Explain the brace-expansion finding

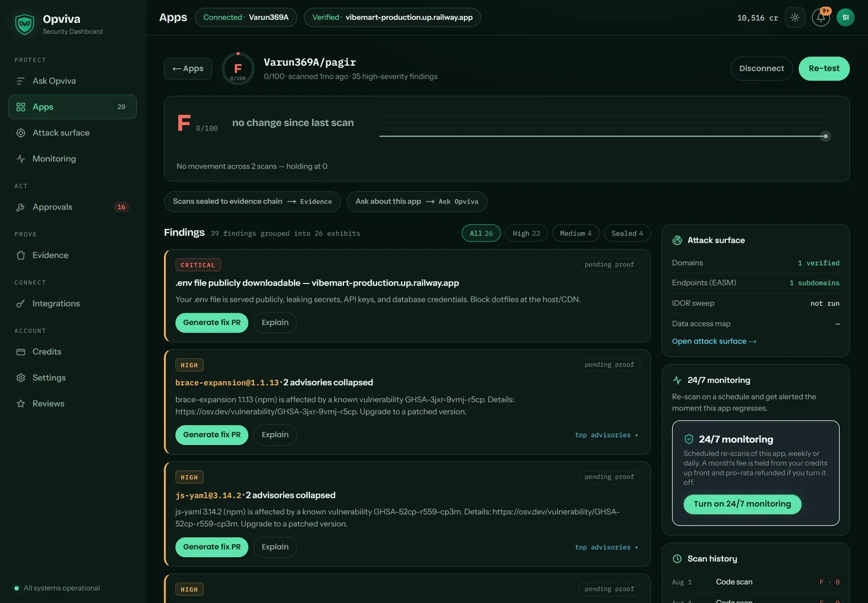point(275,435)
